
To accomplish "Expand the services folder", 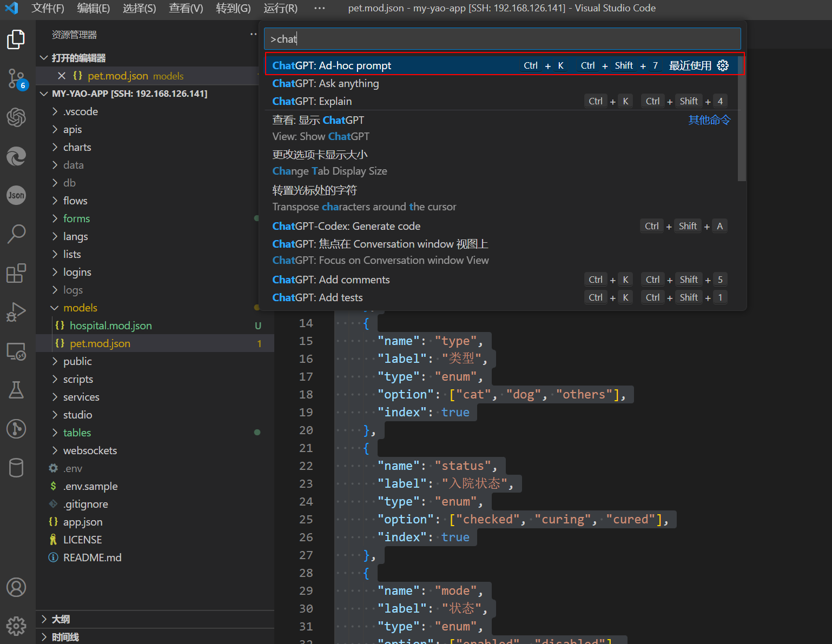I will coord(81,397).
